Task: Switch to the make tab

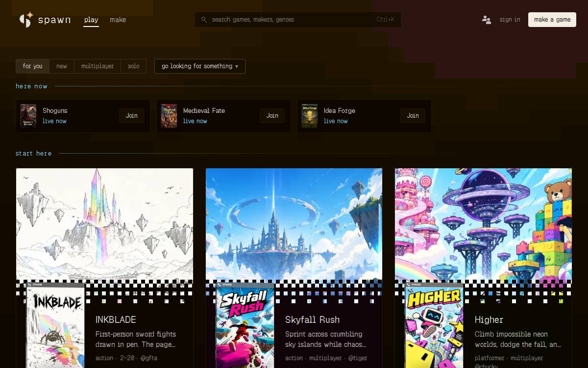Action: pos(118,20)
